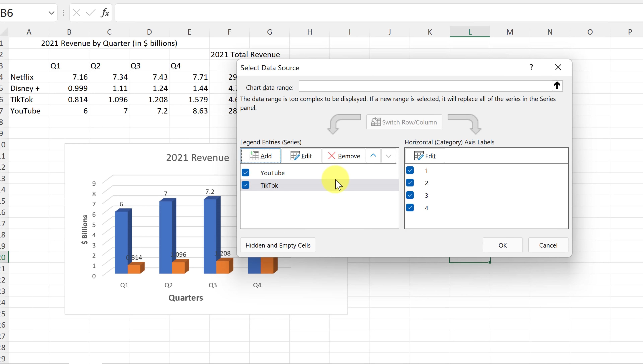Click the formula bar enter checkmark icon
Image resolution: width=643 pixels, height=364 pixels.
pos(91,13)
